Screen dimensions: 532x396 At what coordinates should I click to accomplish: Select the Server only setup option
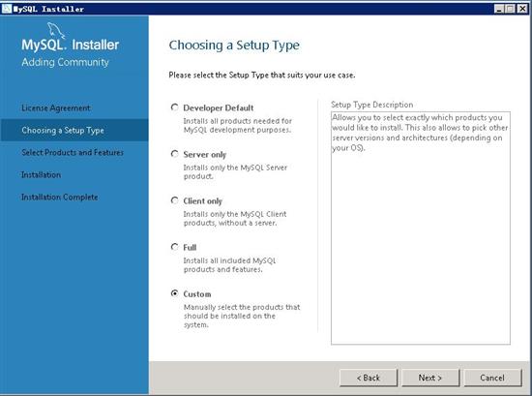coord(174,154)
